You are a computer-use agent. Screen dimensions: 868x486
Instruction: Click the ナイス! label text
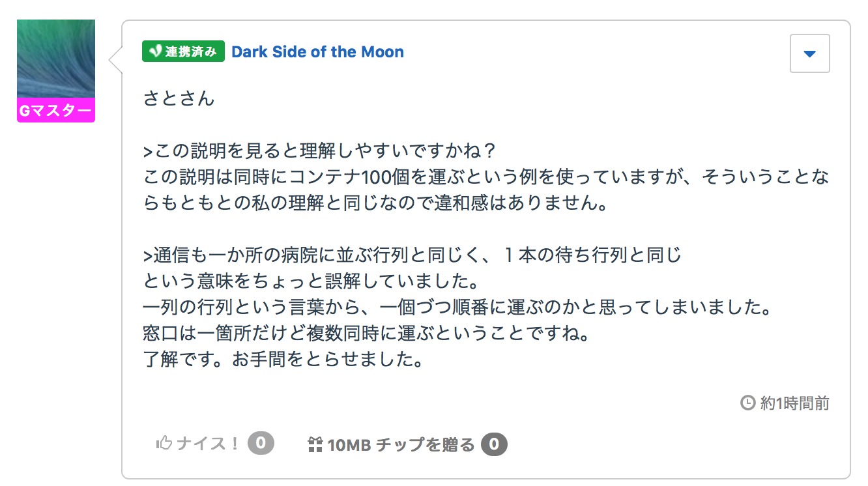tap(208, 444)
